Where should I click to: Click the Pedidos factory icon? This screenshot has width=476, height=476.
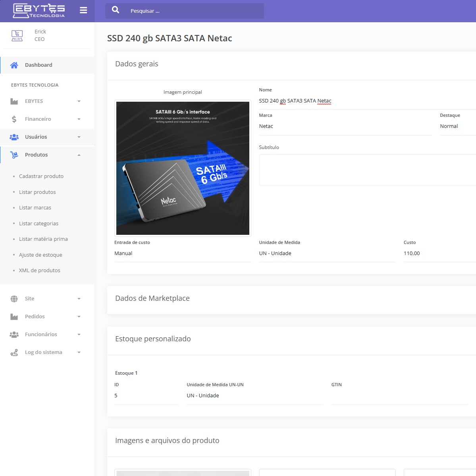point(14,317)
